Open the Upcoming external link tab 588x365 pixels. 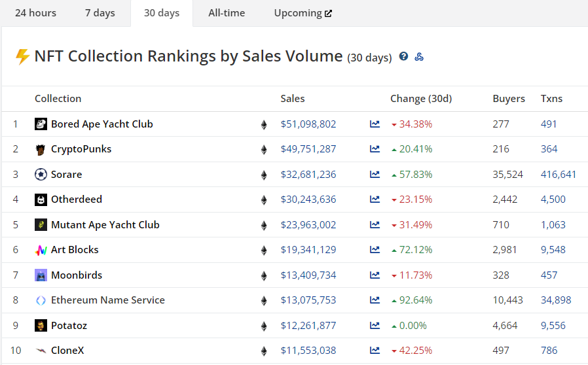[x=303, y=13]
